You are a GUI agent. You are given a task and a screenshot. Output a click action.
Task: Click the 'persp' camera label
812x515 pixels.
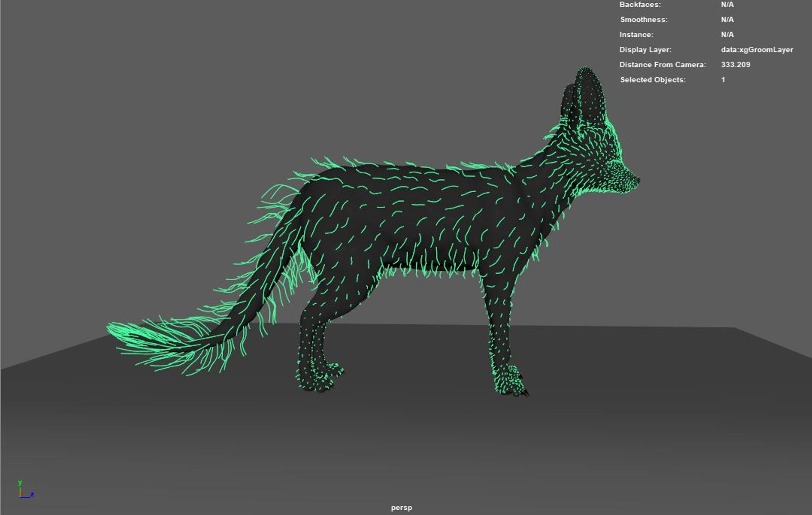[401, 508]
